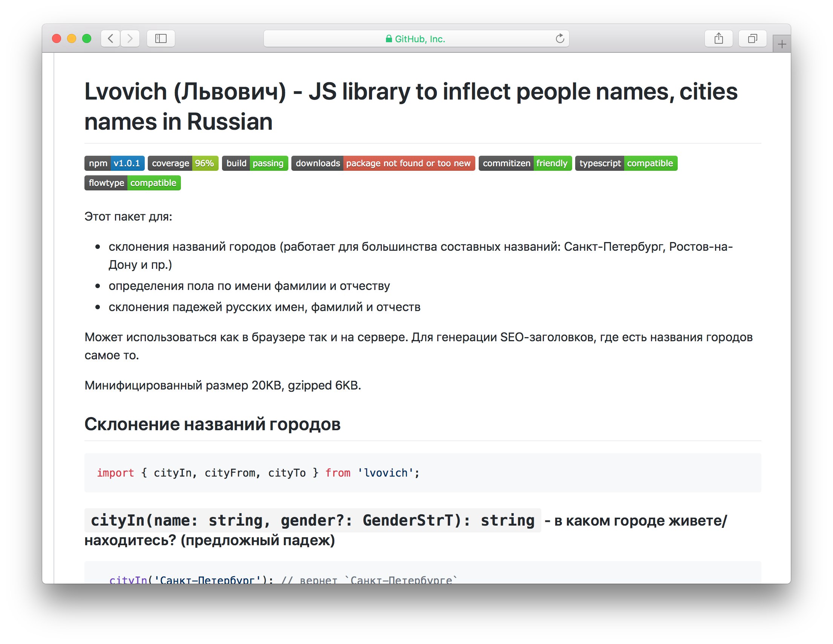Click the 'Минифицированный размер 20KB' line

[x=223, y=385]
